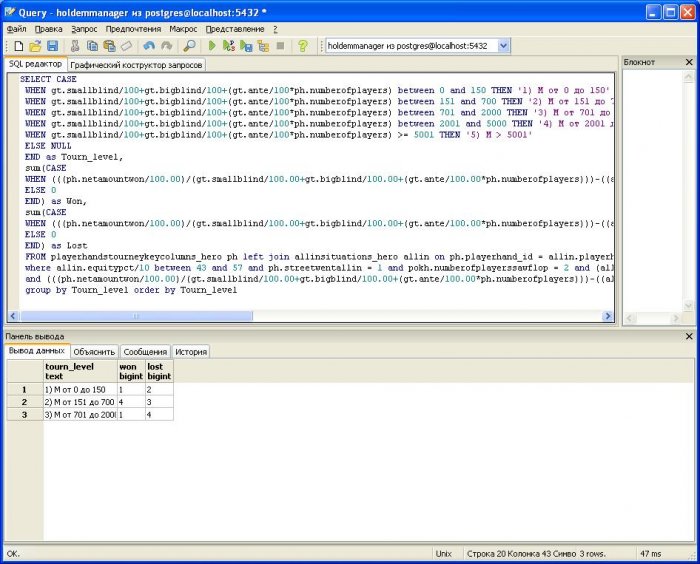The image size is (700, 564).
Task: Open the Сообщения tab
Action: coord(145,352)
